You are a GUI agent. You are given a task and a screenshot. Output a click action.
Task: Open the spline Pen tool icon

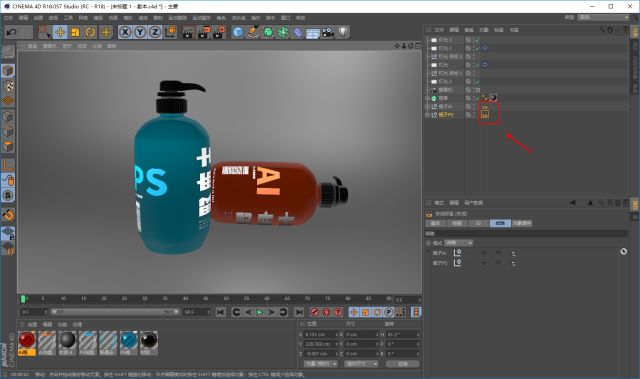253,32
